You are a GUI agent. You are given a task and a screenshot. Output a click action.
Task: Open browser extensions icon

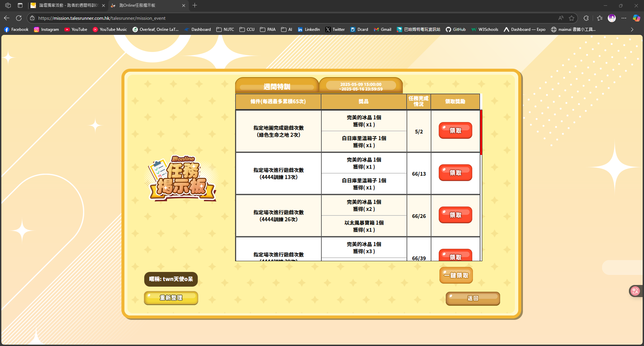[586, 18]
